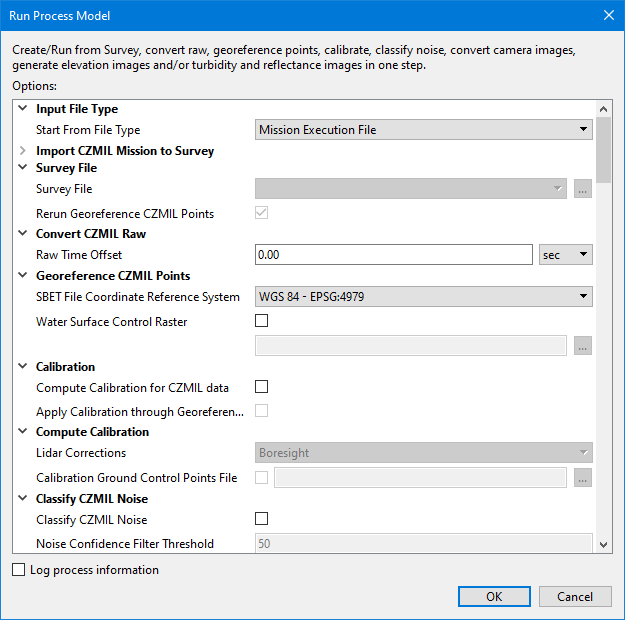The image size is (625, 620).
Task: Collapse the Input File Type section
Action: pyautogui.click(x=24, y=109)
